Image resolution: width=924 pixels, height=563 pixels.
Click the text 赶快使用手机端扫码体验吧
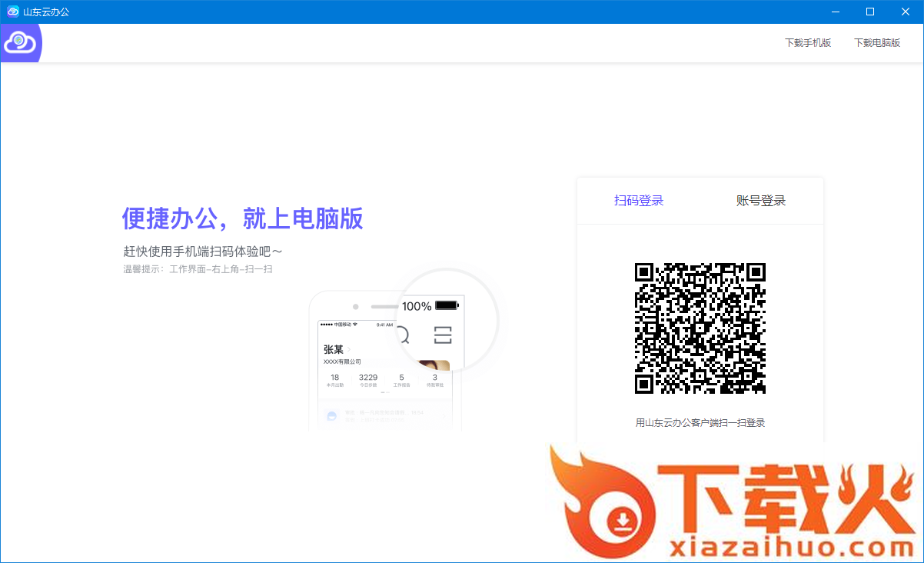203,252
